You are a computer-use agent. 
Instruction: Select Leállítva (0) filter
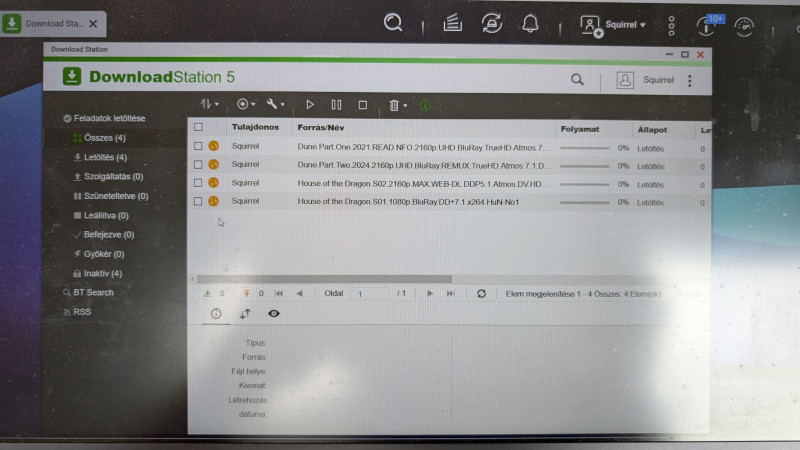pos(101,215)
